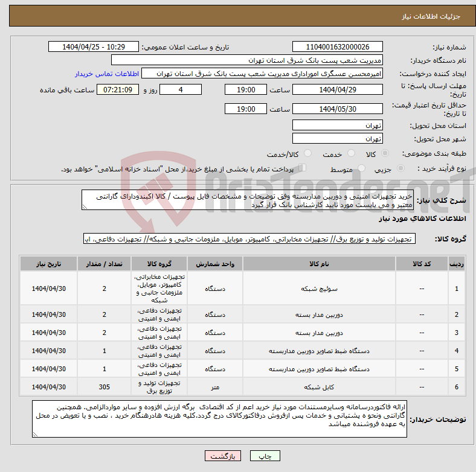This screenshot has width=476, height=472.
Task: Click the buyer organization name field
Action: click(247, 60)
